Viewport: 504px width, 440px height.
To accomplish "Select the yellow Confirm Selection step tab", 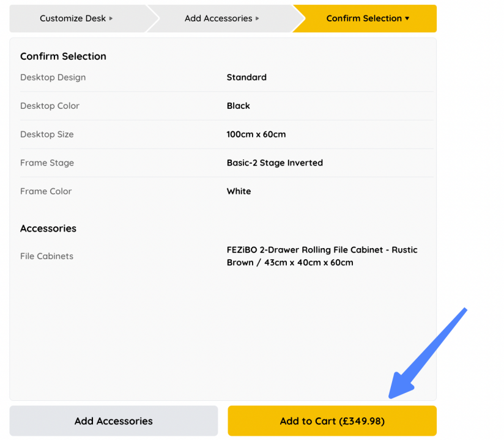I will 363,18.
